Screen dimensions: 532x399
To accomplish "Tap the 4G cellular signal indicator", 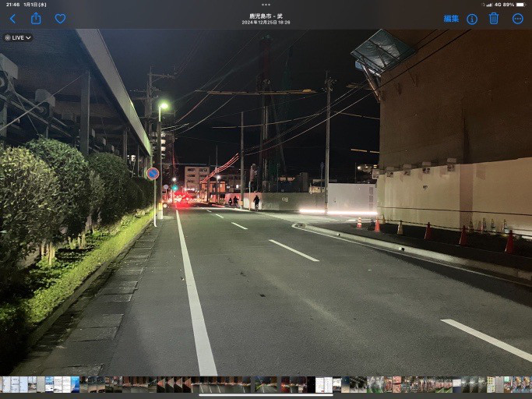I will coord(498,5).
